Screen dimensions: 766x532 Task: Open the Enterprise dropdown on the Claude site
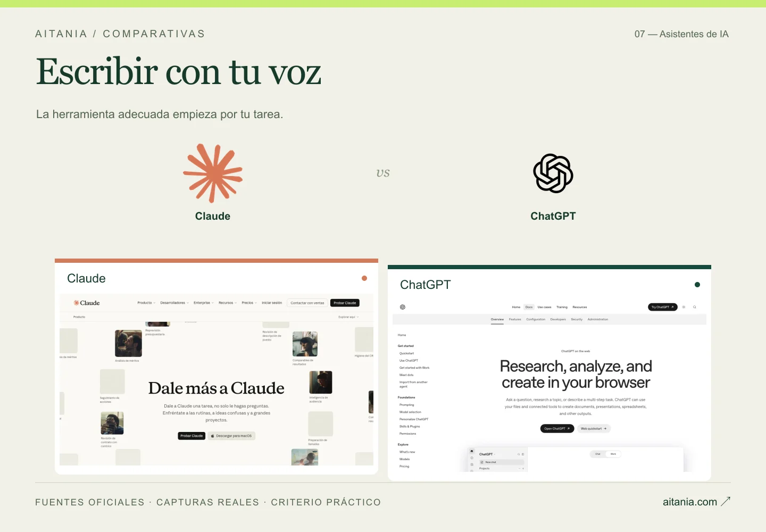click(204, 303)
